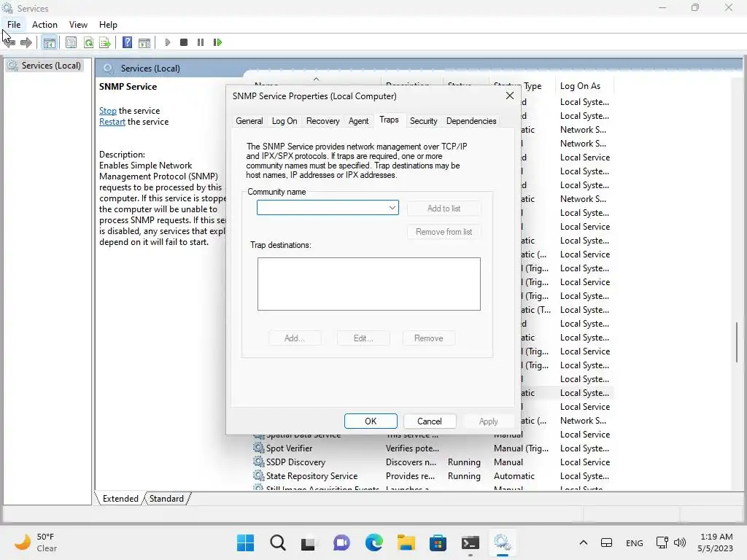Switch to the Log On tab
747x560 pixels.
[x=285, y=121]
